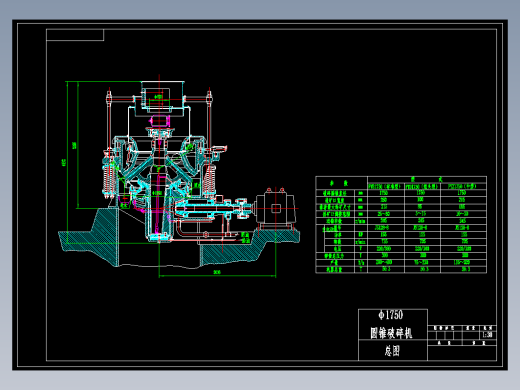520x390 pixels.
Task: Click the Φ1750 title text
Action: (390, 315)
